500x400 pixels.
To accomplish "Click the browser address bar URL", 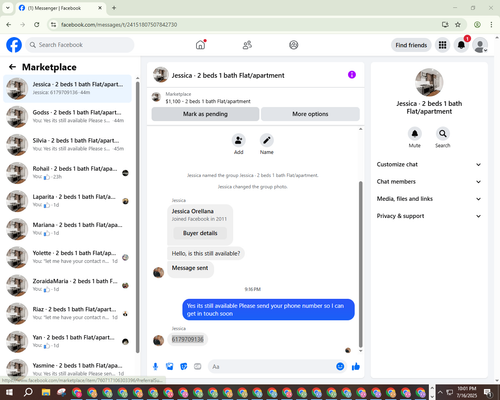I will point(119,25).
